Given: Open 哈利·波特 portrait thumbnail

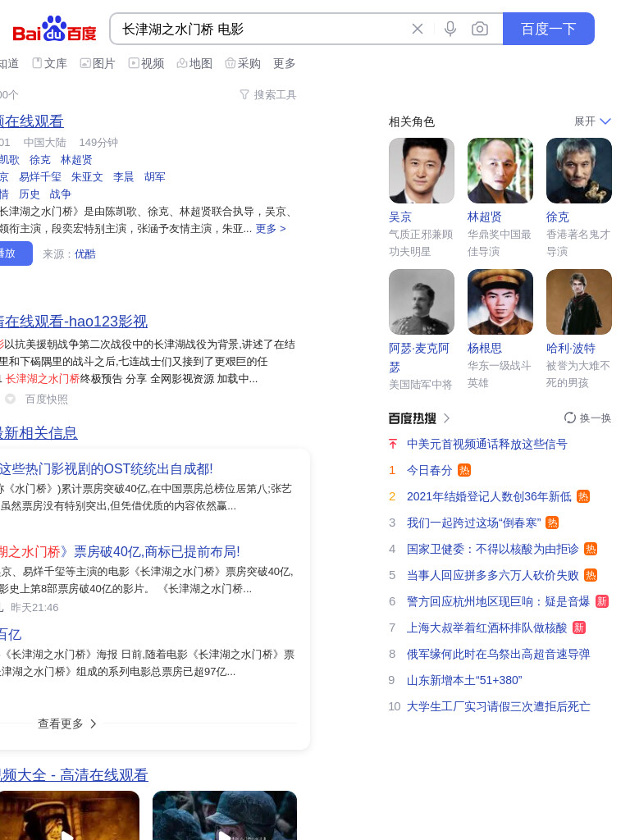Looking at the screenshot, I should [x=579, y=302].
